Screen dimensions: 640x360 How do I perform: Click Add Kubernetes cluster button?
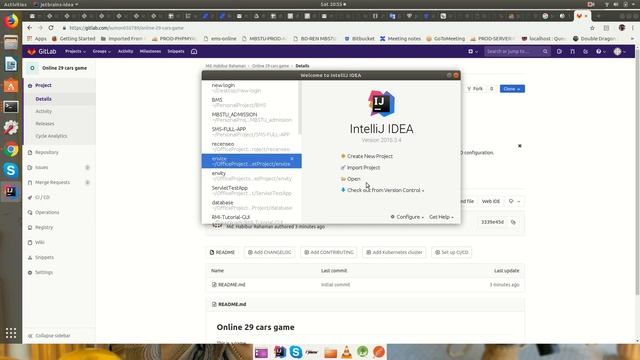[394, 252]
